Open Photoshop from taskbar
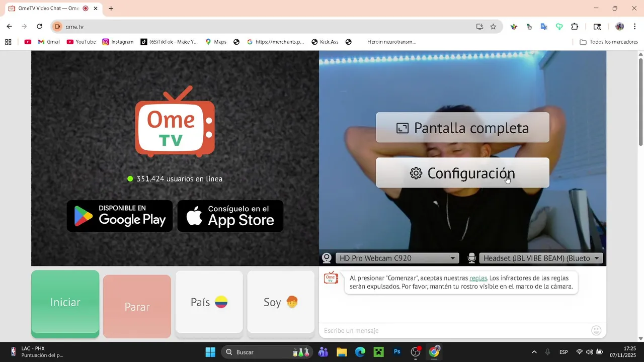This screenshot has width=644, height=362. point(397,352)
